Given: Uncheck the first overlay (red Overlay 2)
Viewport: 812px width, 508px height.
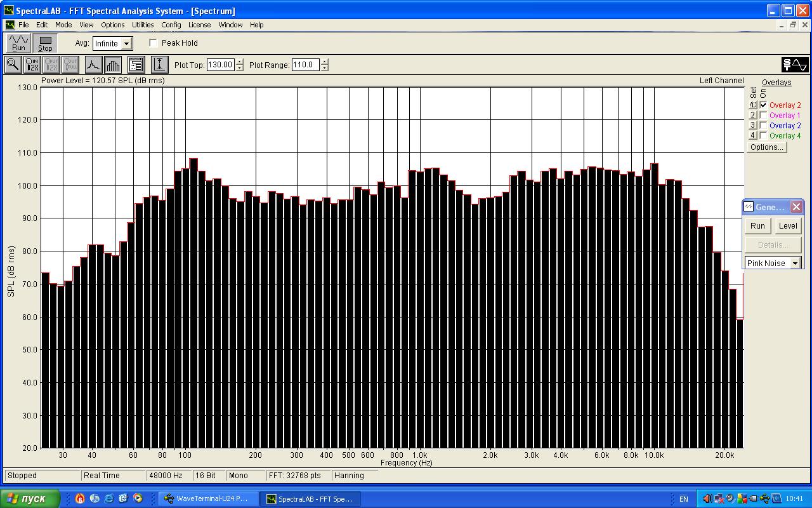Looking at the screenshot, I should tap(763, 105).
